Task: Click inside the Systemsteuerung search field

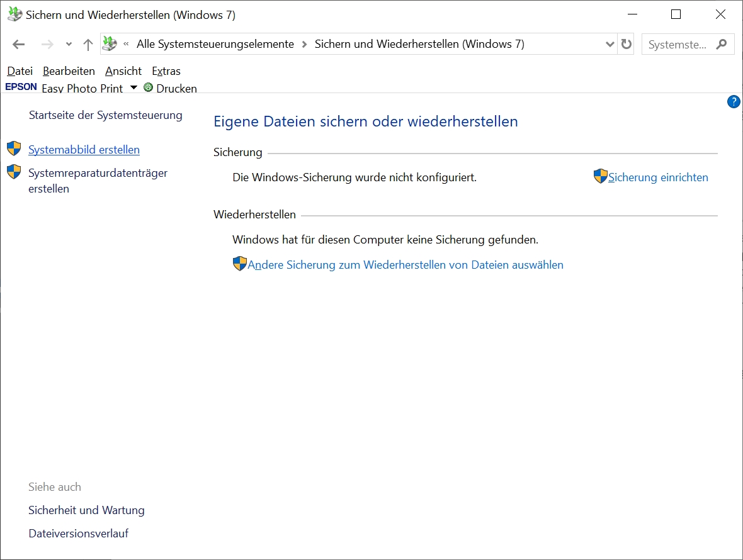Action: point(678,45)
